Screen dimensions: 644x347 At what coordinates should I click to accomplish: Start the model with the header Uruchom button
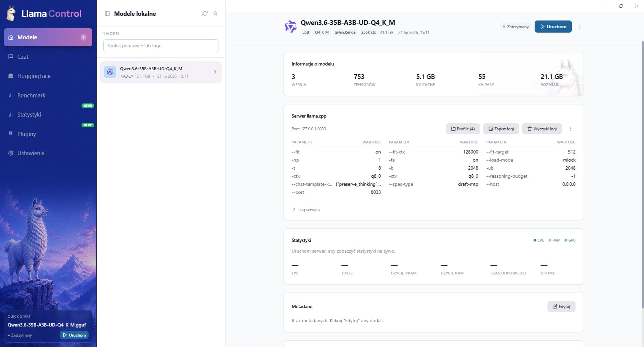pos(553,27)
